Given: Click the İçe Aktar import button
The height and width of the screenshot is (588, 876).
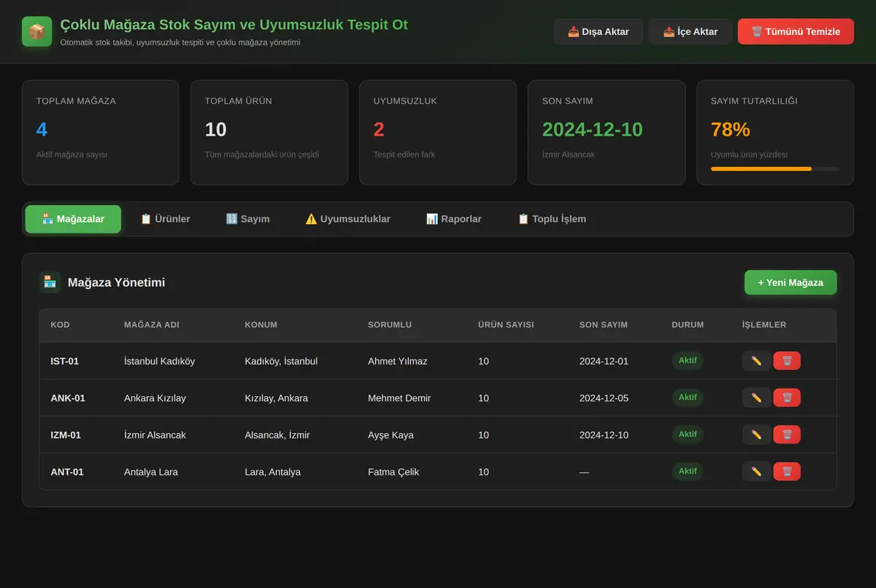Looking at the screenshot, I should click(690, 31).
